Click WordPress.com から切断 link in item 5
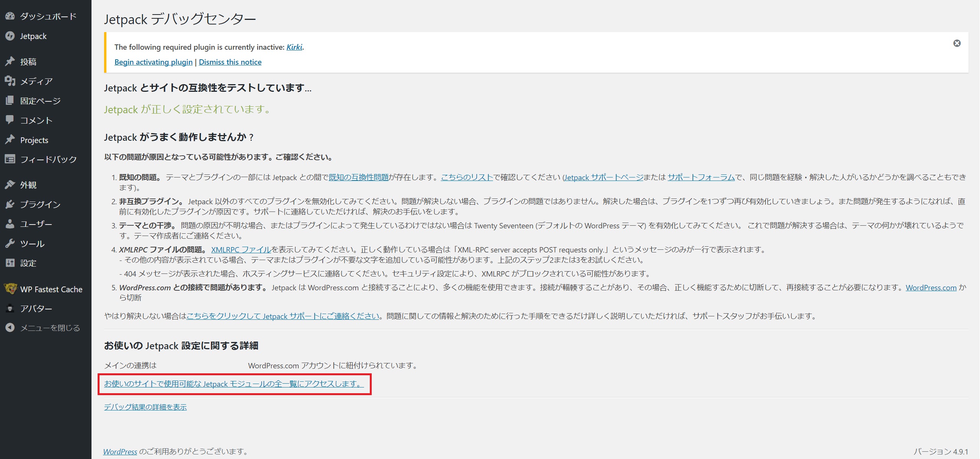980x459 pixels. (x=931, y=288)
